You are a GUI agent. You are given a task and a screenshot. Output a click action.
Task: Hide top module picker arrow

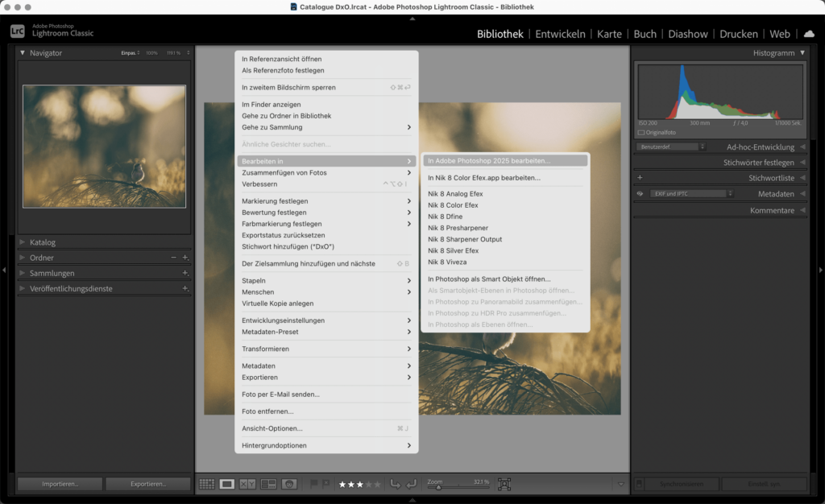(412, 19)
